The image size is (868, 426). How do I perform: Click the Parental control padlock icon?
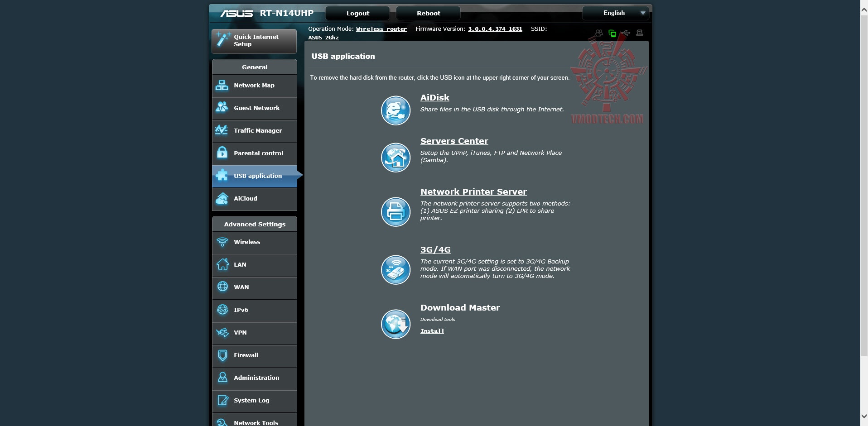pos(222,153)
